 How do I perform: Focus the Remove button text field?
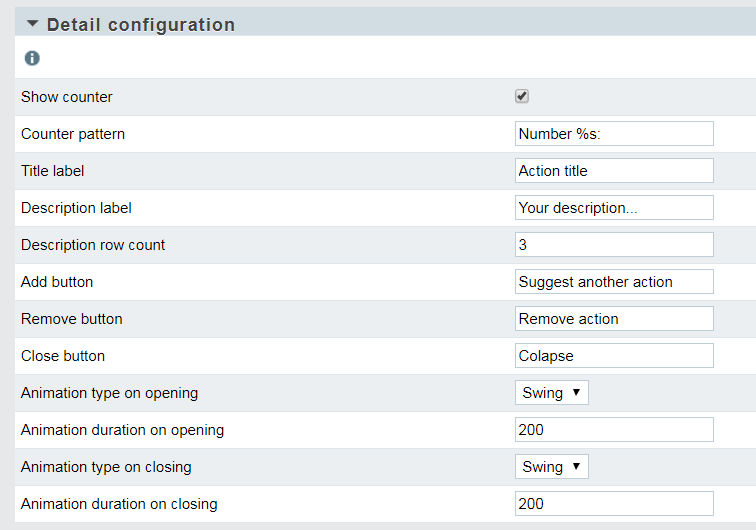614,319
